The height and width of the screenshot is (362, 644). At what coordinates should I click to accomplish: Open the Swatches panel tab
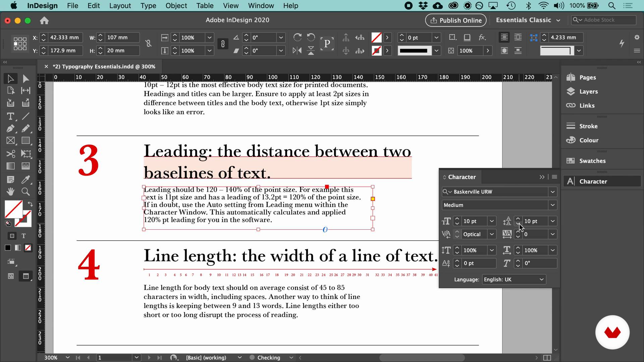(592, 161)
